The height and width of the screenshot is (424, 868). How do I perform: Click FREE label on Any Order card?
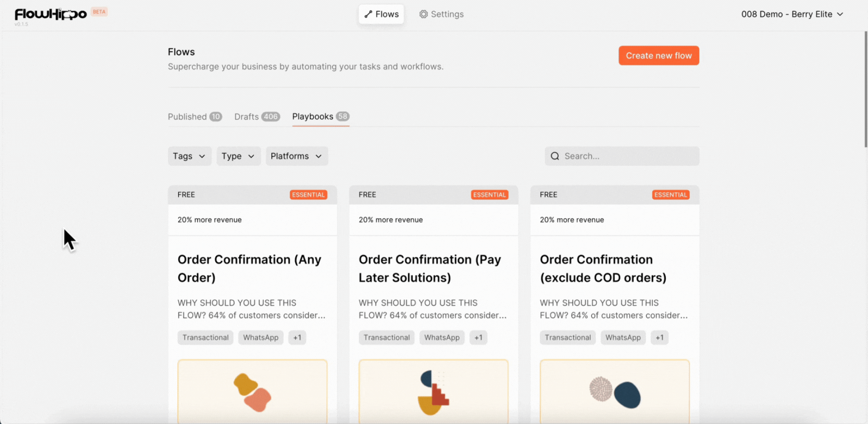186,195
